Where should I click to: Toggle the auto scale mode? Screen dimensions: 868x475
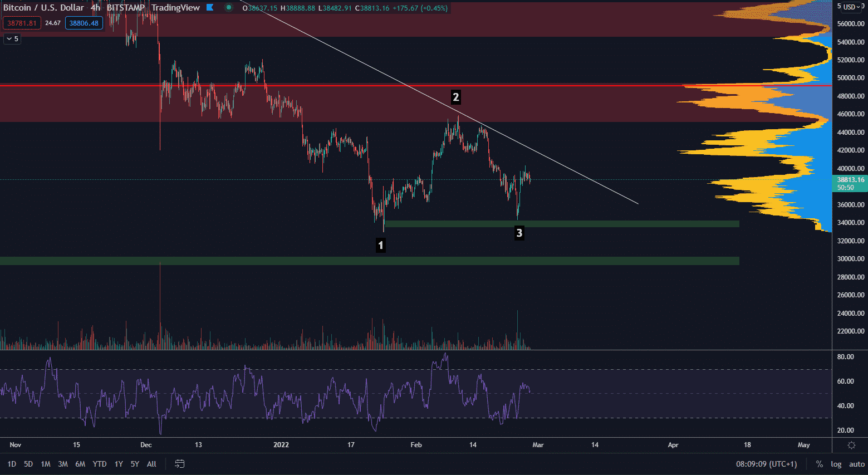(856, 464)
